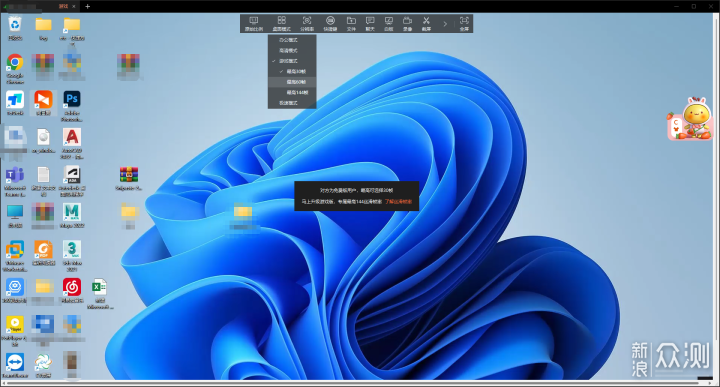The image size is (720, 387).
Task: Launch the 3ds Max 2021 desktop shortcut
Action: [72, 256]
